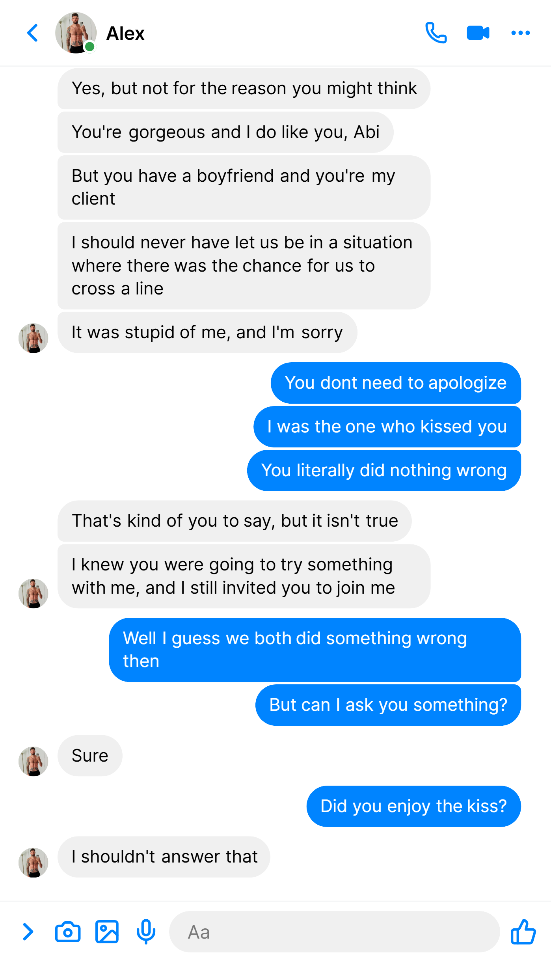This screenshot has width=551, height=980.
Task: Go back using the blue back arrow
Action: pyautogui.click(x=33, y=33)
